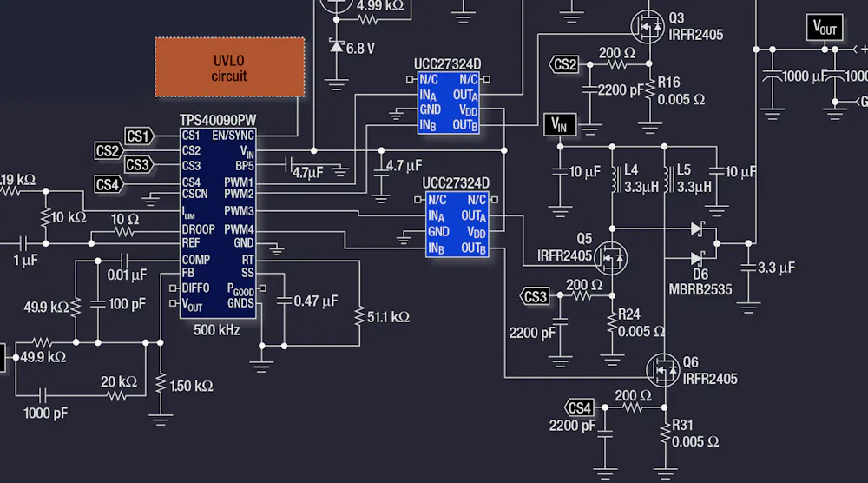Click the 500 kHz frequency label
This screenshot has height=483, width=868.
(x=216, y=330)
